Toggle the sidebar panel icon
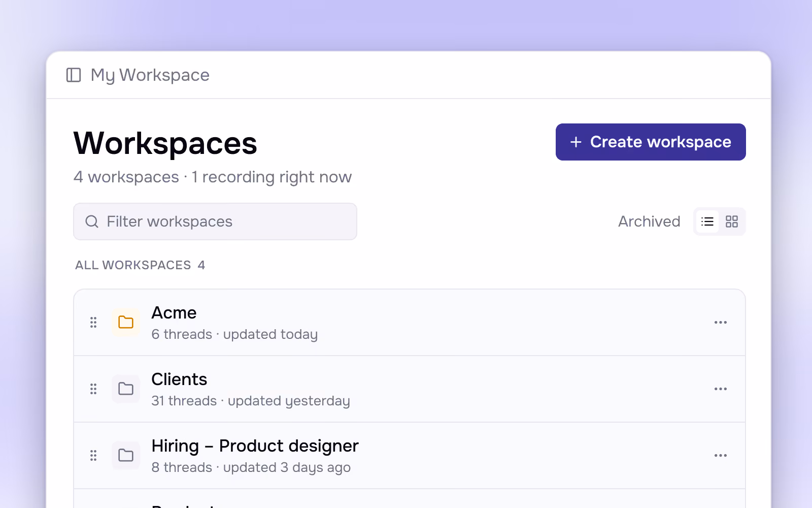This screenshot has width=812, height=508. click(x=74, y=75)
